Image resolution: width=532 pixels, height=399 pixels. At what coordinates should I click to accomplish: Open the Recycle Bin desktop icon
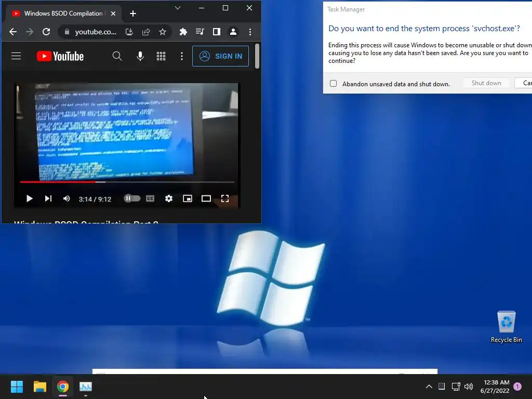click(506, 327)
